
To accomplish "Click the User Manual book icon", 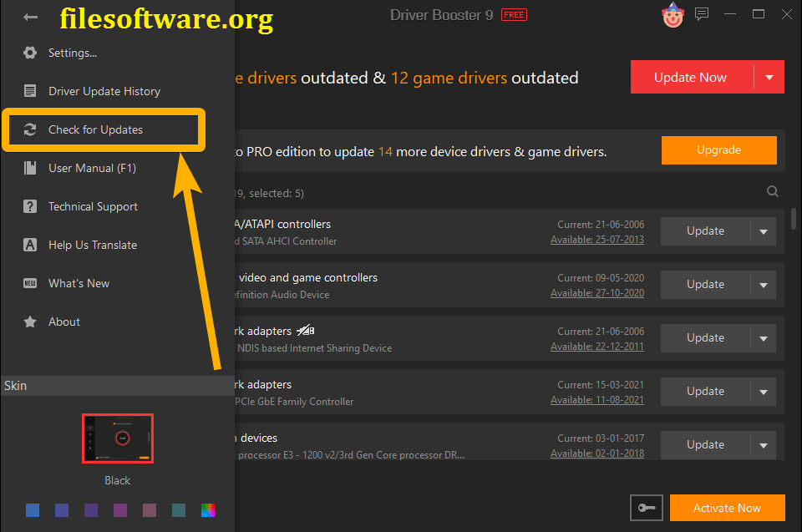I will (30, 168).
